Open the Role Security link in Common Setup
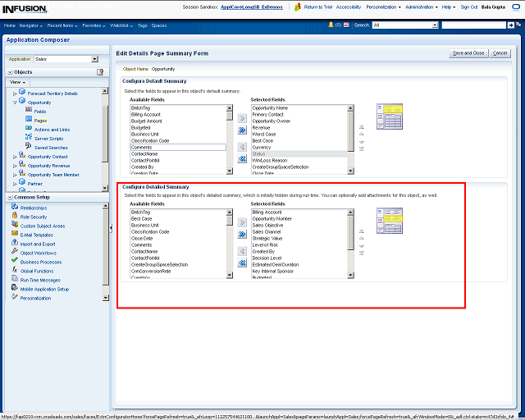The image size is (525, 420). pos(34,217)
